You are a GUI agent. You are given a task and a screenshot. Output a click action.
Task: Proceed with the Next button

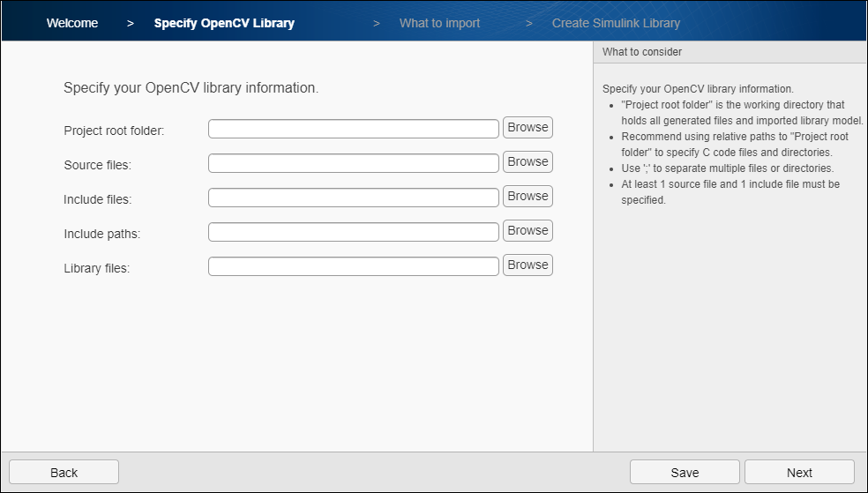(x=799, y=473)
